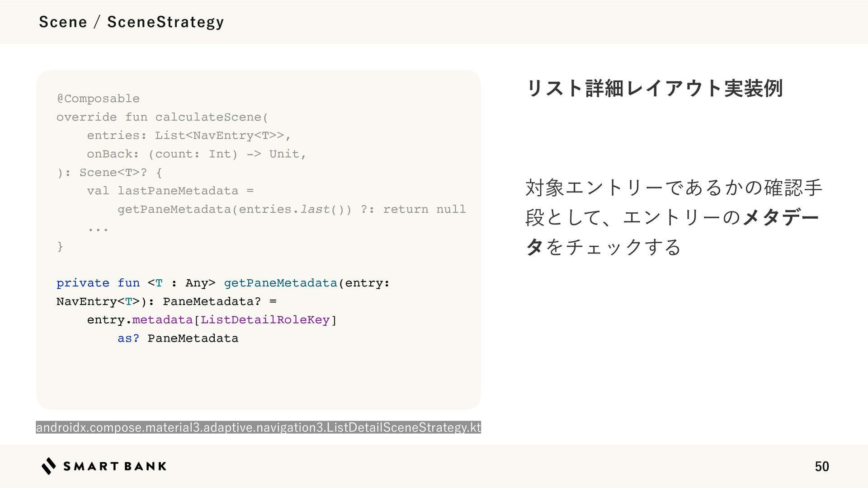Click 'onBack: (count: Int) -> Unit,' line
The image size is (868, 488).
pos(197,154)
